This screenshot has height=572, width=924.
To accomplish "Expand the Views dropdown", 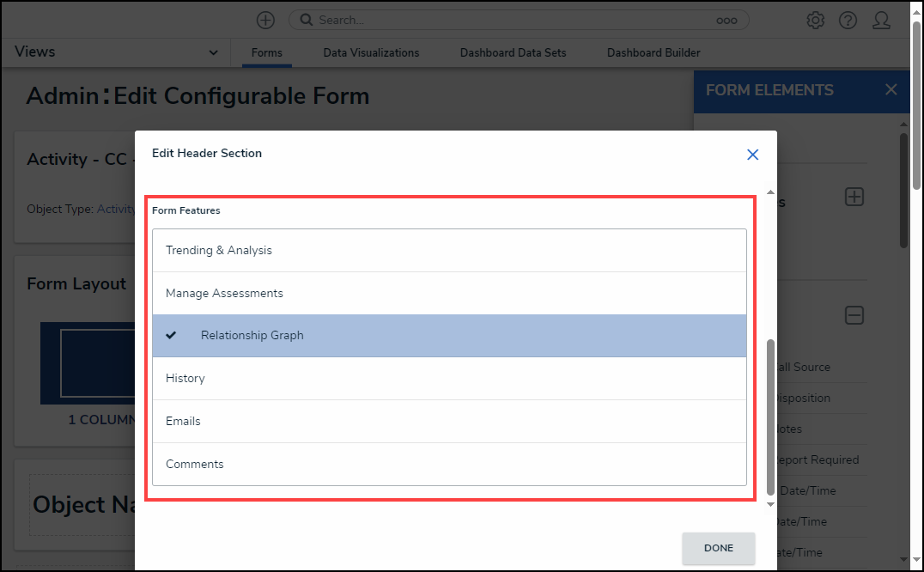I will coord(213,53).
